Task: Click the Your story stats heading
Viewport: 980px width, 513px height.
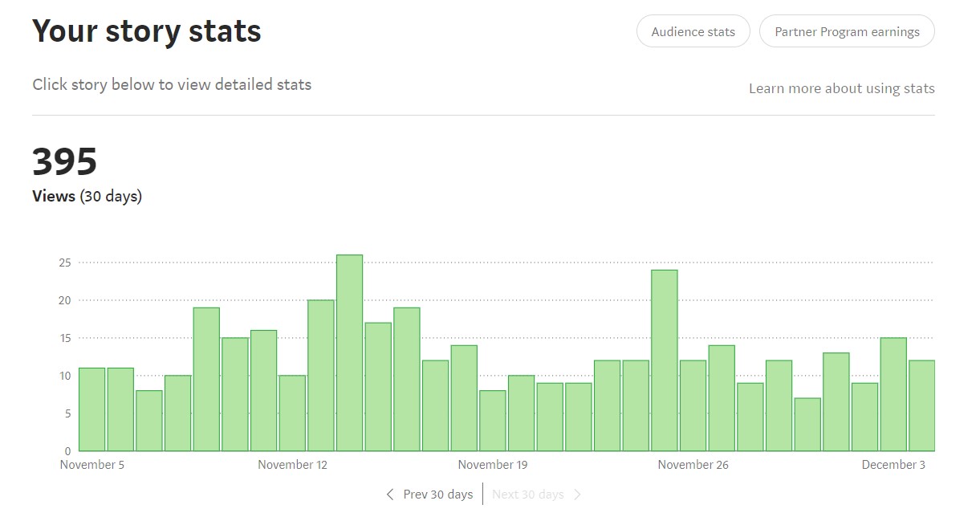Action: pyautogui.click(x=147, y=31)
